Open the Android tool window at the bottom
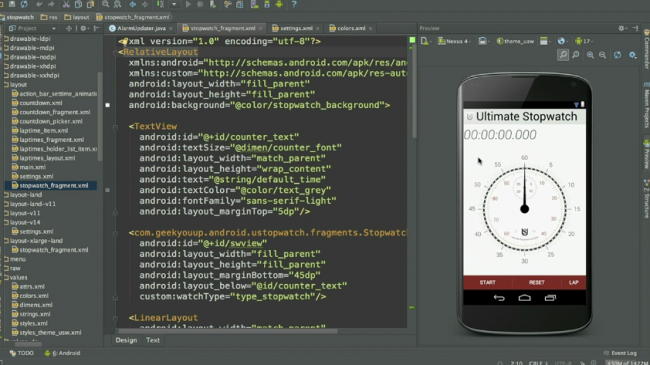 coord(62,353)
